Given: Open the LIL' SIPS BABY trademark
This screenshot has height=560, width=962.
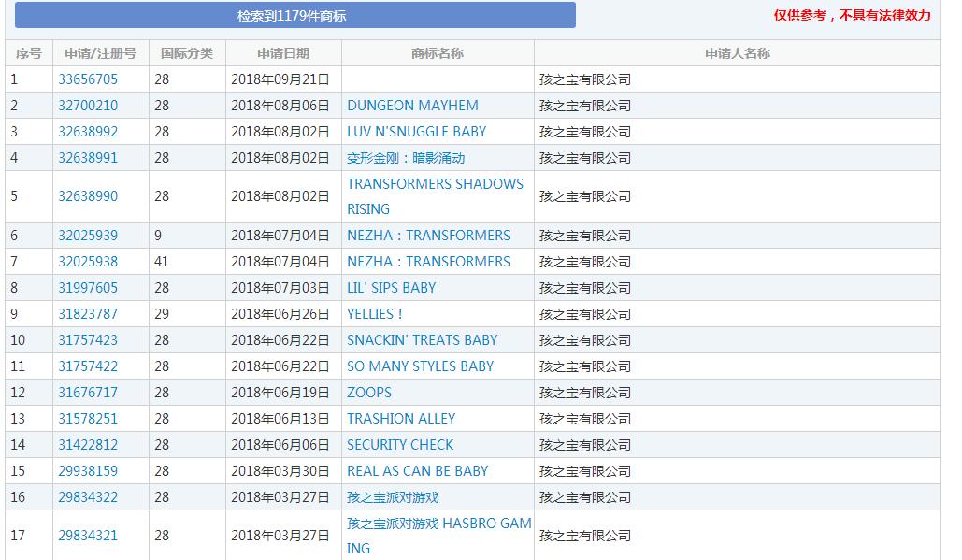Looking at the screenshot, I should click(392, 288).
